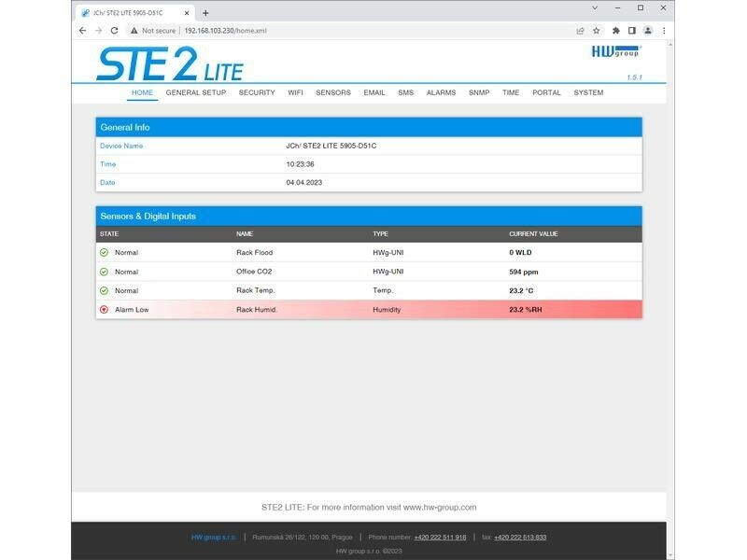Open the browser extensions puzzle icon
The height and width of the screenshot is (560, 747).
(x=615, y=30)
